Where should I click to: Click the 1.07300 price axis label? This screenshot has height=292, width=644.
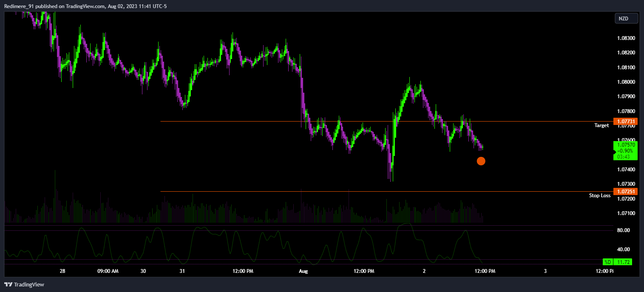click(626, 184)
